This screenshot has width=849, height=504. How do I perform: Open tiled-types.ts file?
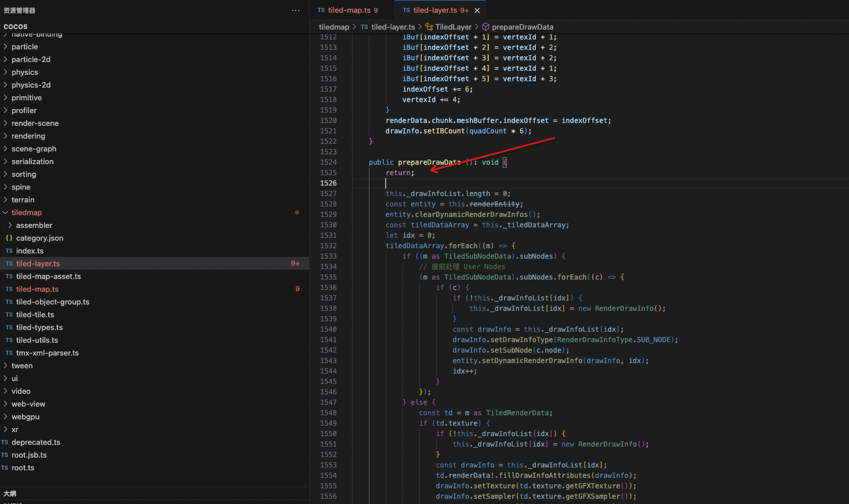(x=154, y=328)
